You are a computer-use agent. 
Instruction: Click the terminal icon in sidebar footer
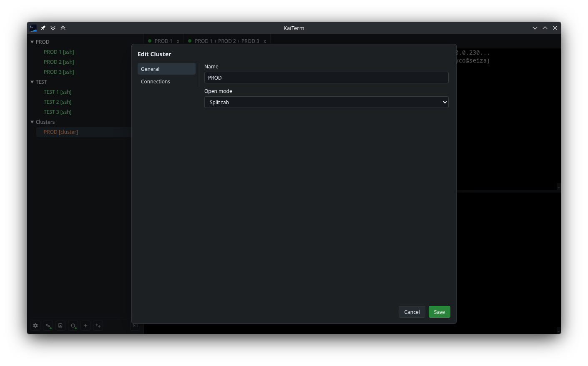135,326
